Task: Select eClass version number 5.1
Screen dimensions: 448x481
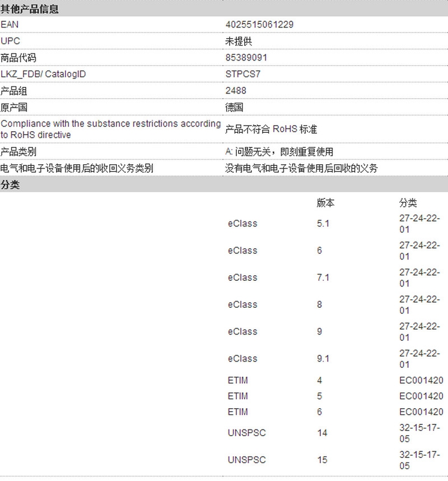Action: (323, 224)
